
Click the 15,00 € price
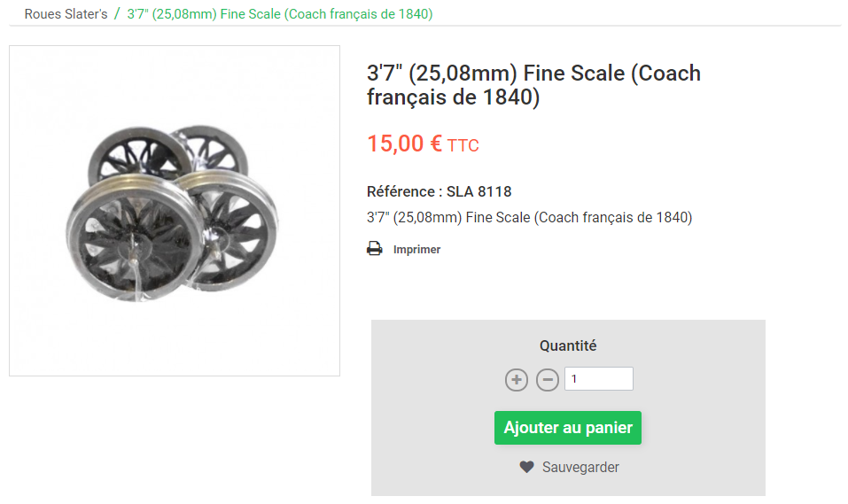click(405, 143)
